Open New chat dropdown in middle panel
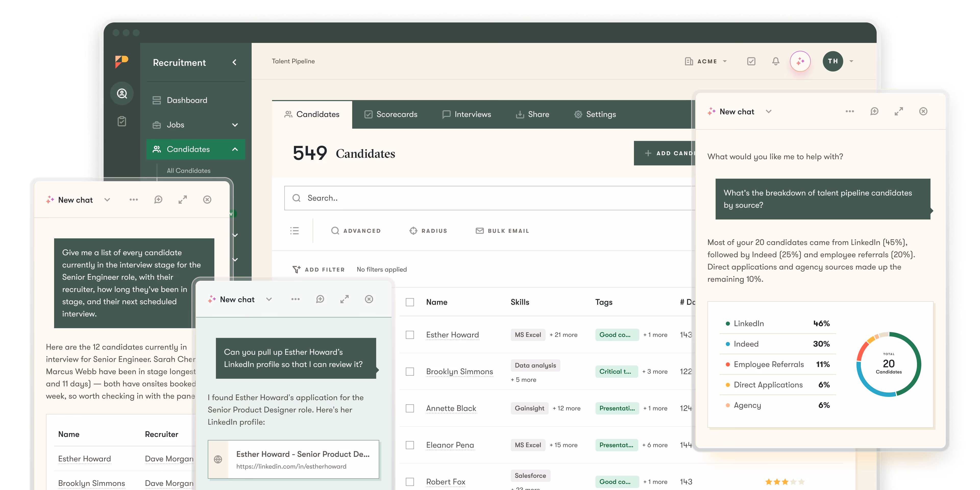Screen dimensions: 980x490 268,299
